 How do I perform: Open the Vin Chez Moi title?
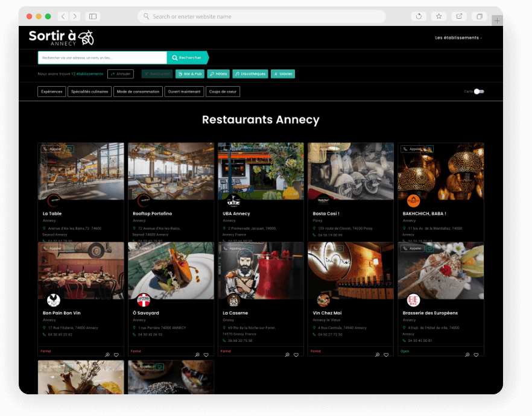327,313
